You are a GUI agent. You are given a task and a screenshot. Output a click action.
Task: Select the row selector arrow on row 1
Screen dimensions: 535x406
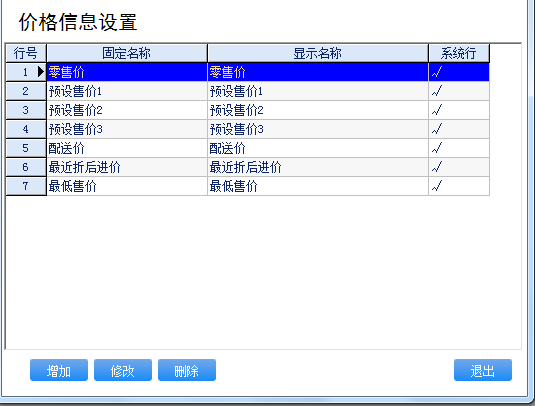click(x=41, y=72)
